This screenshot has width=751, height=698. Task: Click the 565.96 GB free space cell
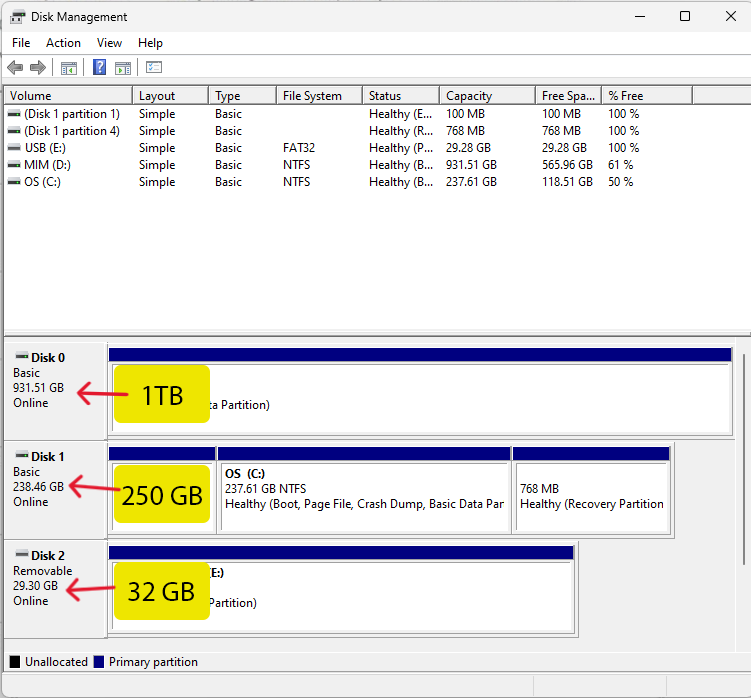(x=567, y=165)
